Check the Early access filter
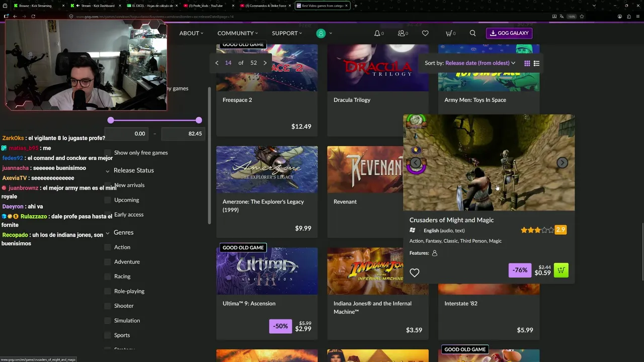The width and height of the screenshot is (644, 362). pyautogui.click(x=108, y=215)
